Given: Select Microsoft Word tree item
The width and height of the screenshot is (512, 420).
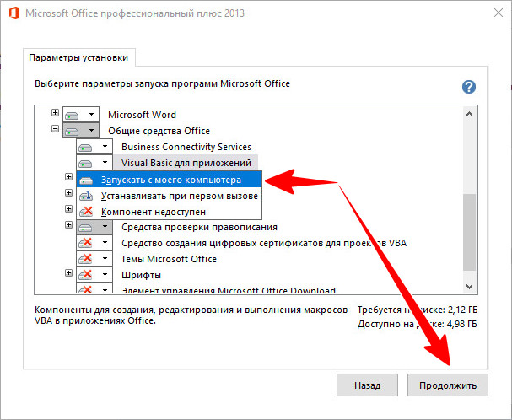Looking at the screenshot, I should click(x=142, y=115).
